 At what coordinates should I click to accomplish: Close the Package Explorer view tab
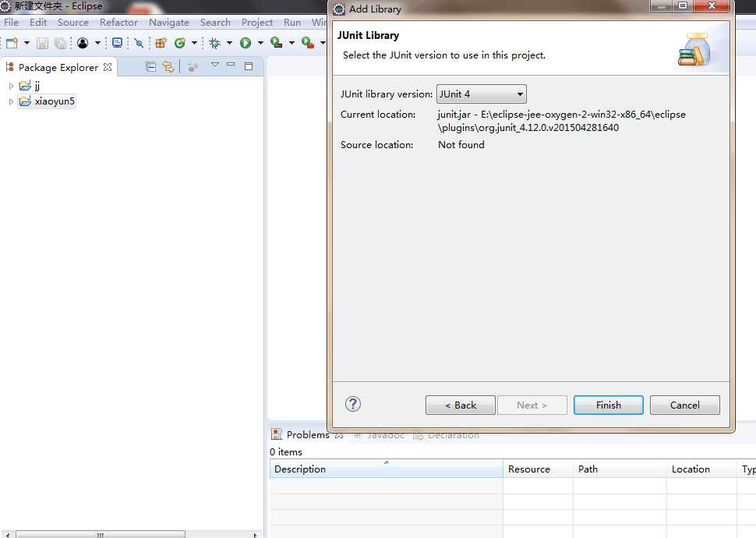click(x=108, y=67)
